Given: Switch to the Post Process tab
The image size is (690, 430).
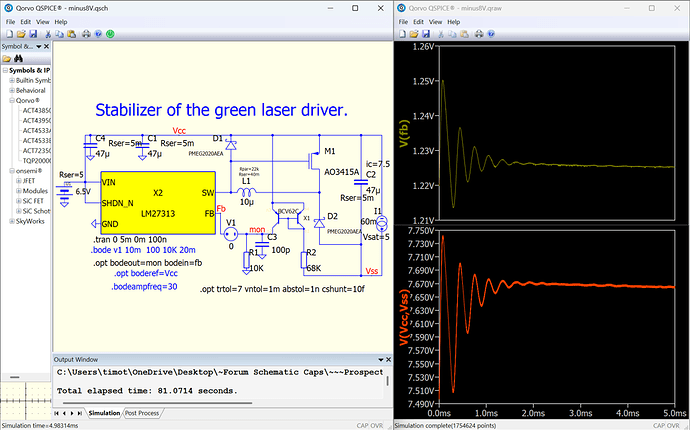Looking at the screenshot, I should (142, 413).
